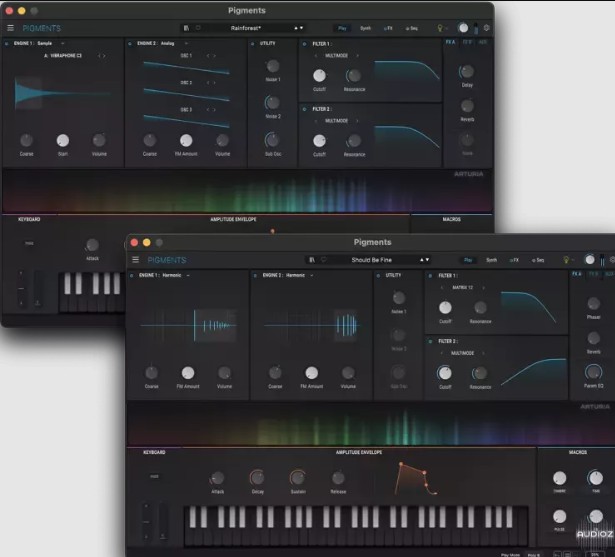This screenshot has width=615, height=557.
Task: Select FX A tab in Rainforest window
Action: 450,42
